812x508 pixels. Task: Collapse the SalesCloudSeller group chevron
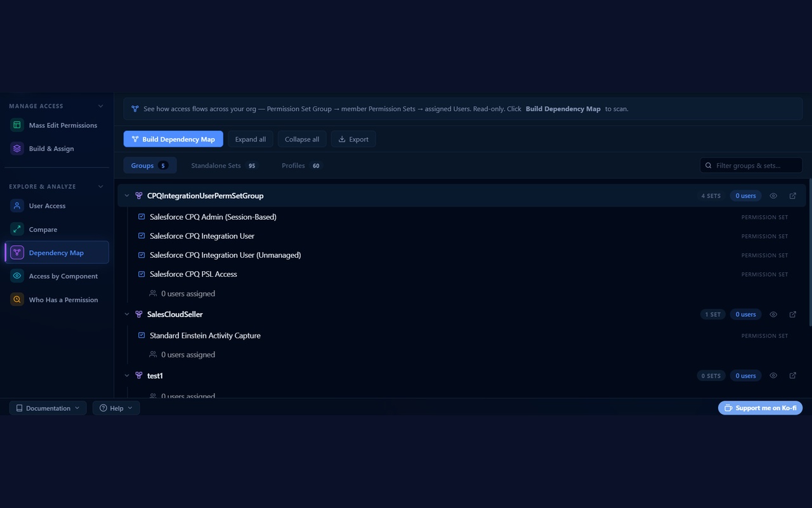click(x=127, y=314)
